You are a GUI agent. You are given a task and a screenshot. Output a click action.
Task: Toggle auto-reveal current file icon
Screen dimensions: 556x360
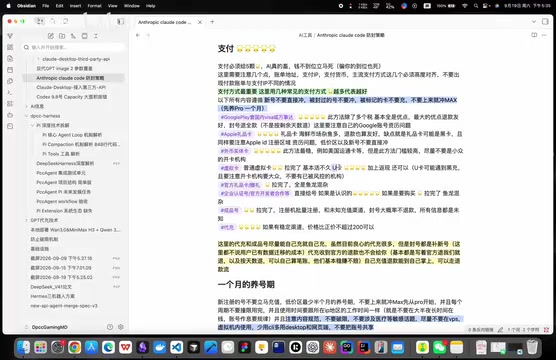[85, 36]
